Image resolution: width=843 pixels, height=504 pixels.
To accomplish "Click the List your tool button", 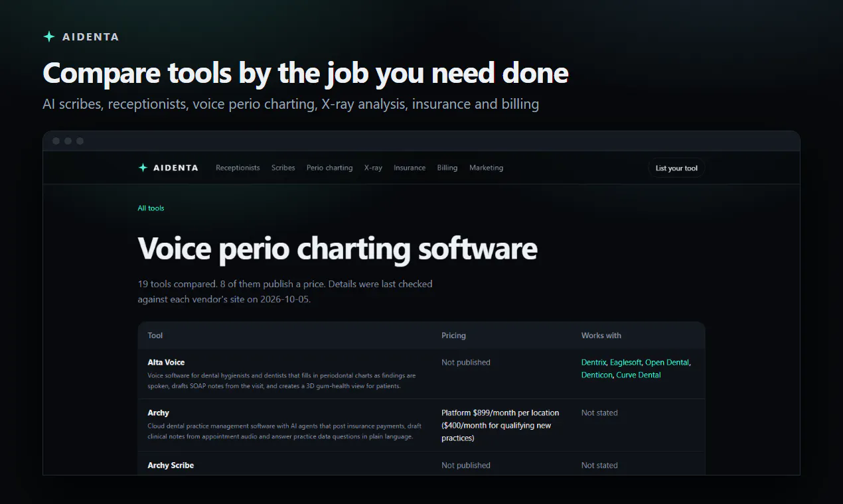I will [x=676, y=168].
